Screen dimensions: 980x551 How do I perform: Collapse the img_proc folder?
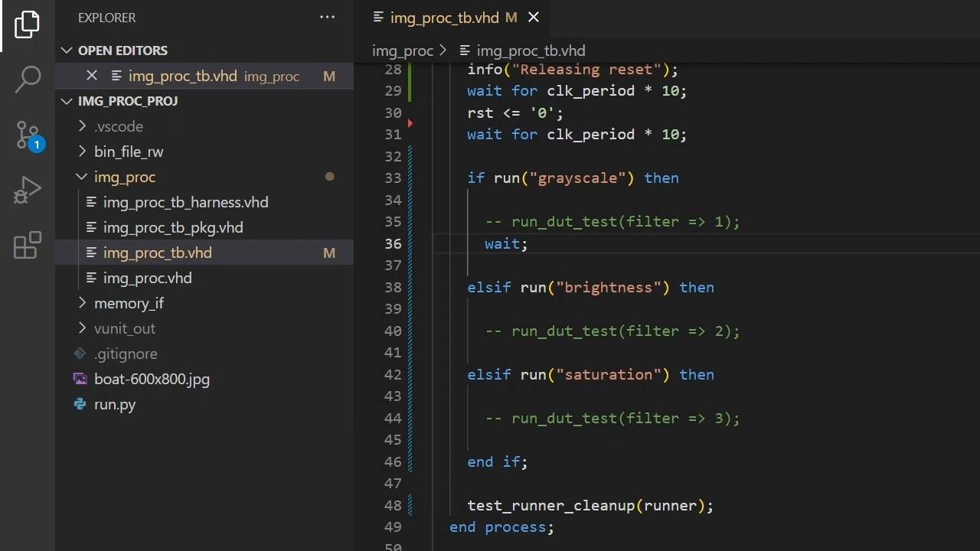(x=83, y=177)
